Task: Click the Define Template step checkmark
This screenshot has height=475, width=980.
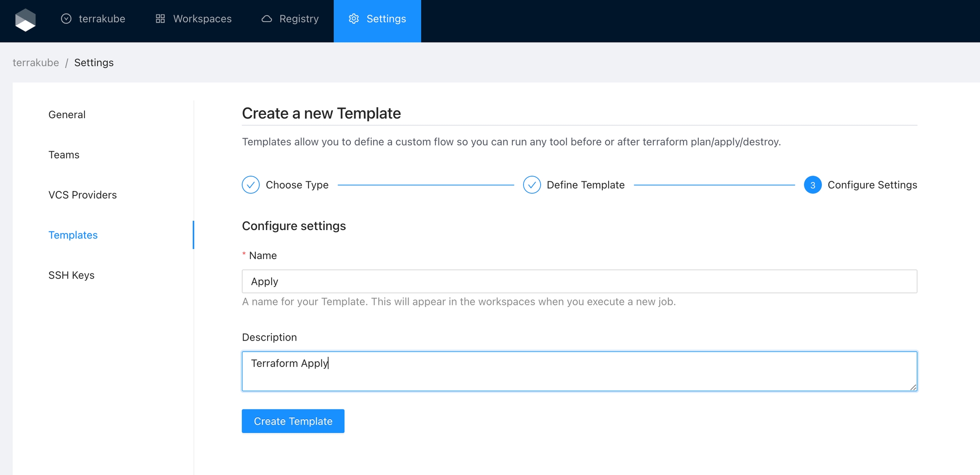Action: [x=532, y=185]
